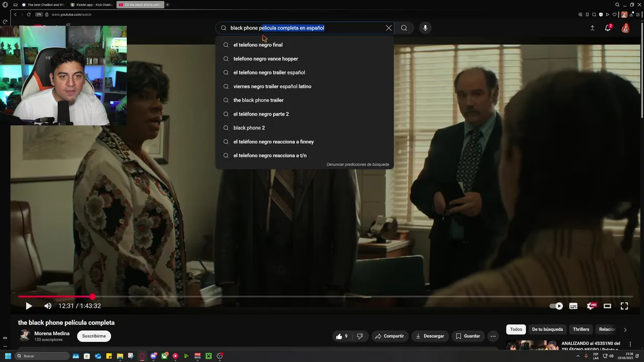Switch to the Kicklet.app browser tab

[92, 5]
